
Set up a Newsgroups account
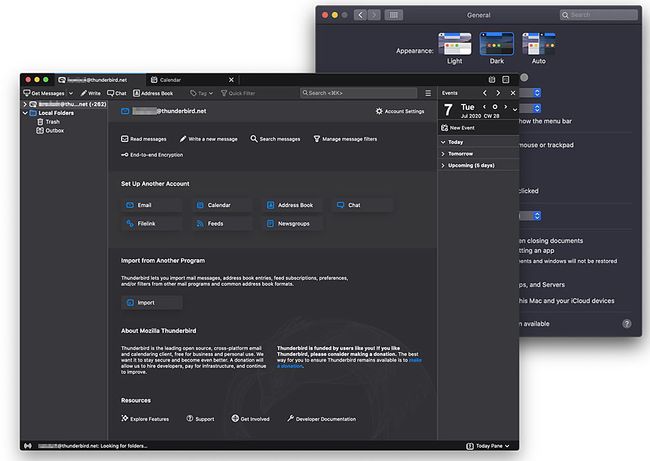[x=293, y=223]
